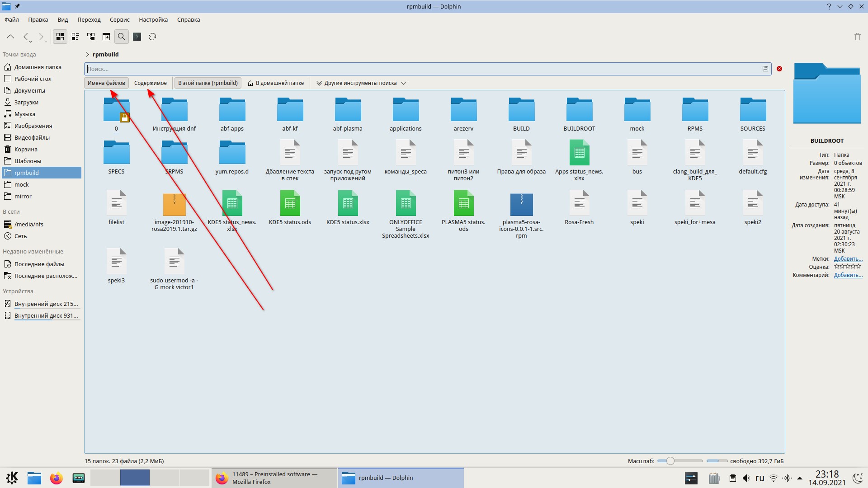Expand "Другие инструменты поиска" dropdown
This screenshot has width=868, height=488.
click(361, 83)
